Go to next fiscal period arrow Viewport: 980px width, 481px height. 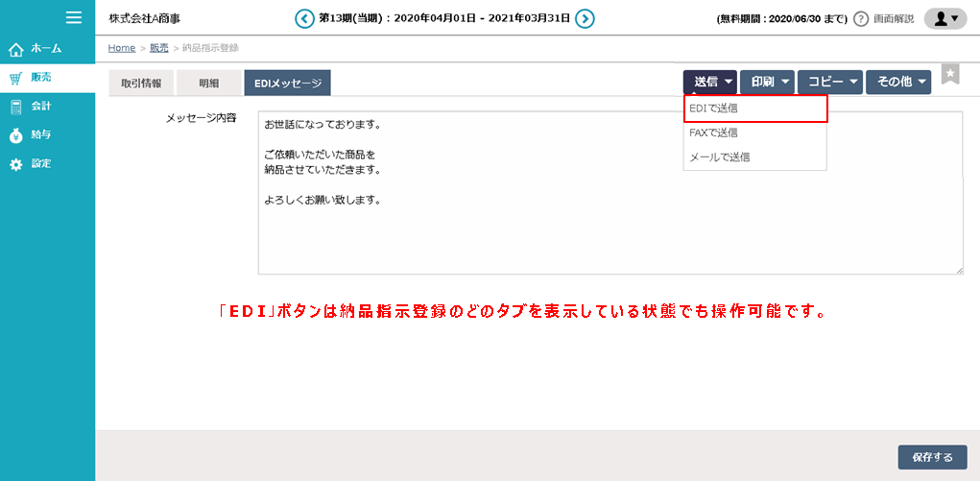tap(585, 18)
